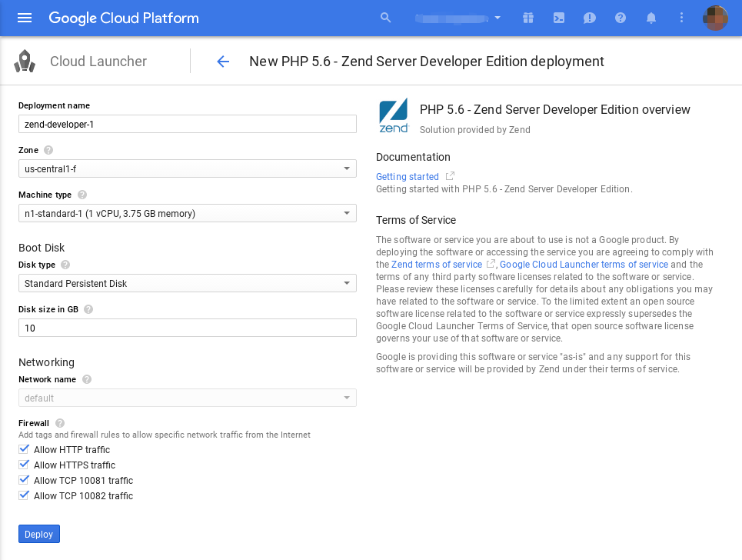Image resolution: width=742 pixels, height=560 pixels.
Task: Show help tooltip for Firewall
Action: 60,423
